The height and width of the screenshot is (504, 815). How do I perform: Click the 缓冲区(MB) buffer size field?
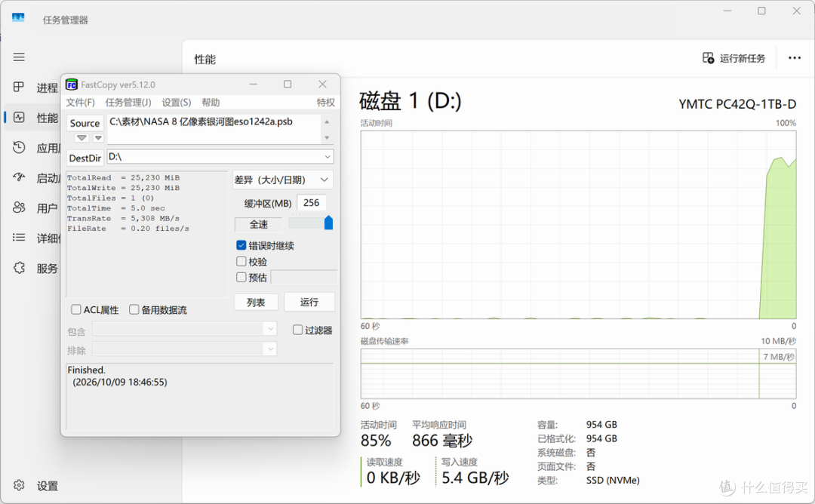pos(312,203)
